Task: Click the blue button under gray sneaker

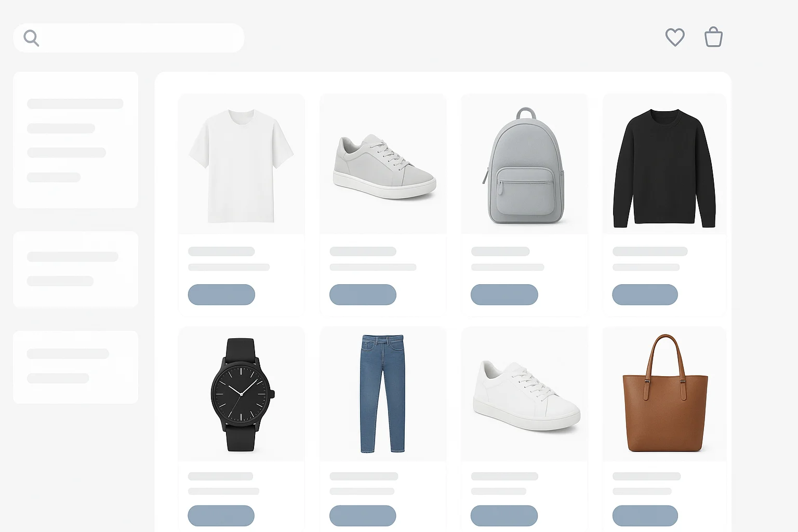Action: tap(363, 295)
